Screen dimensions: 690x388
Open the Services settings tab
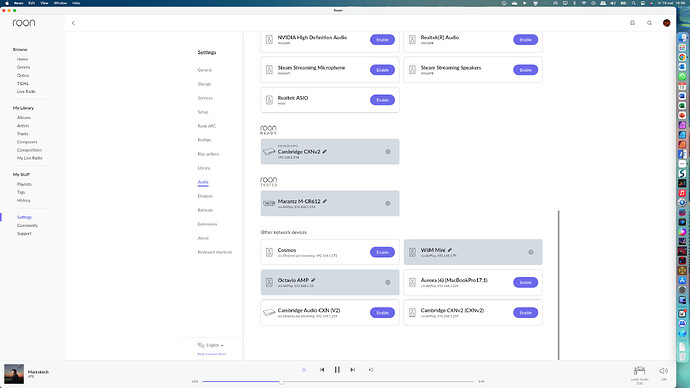tap(205, 98)
